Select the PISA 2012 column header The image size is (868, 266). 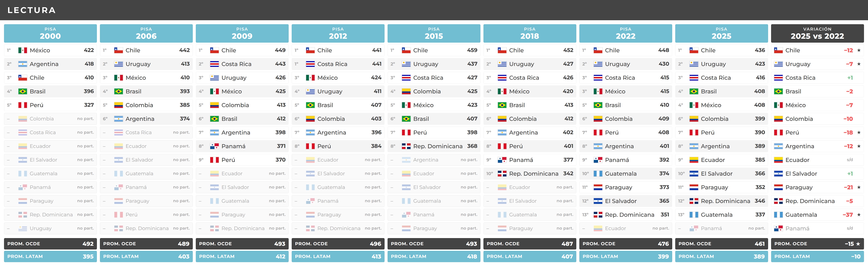(338, 33)
